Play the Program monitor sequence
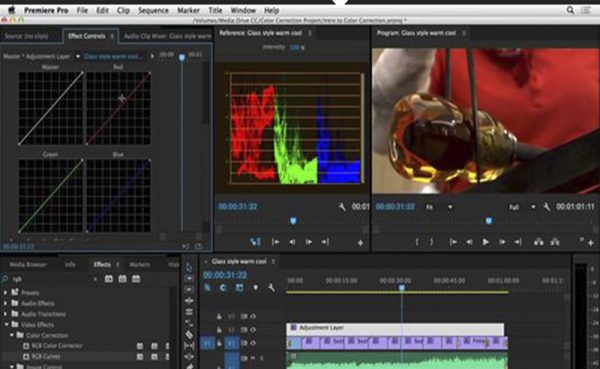This screenshot has height=369, width=600. 485,242
